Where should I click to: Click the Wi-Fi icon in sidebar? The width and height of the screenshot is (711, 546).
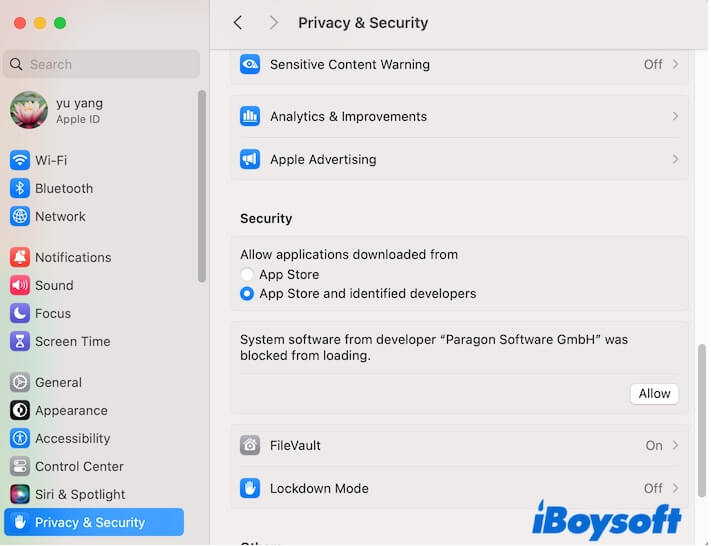(x=19, y=160)
